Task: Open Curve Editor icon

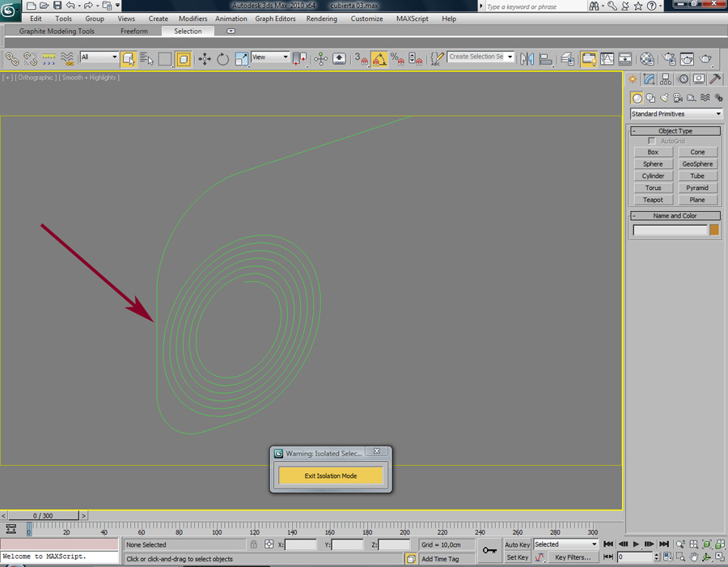Action: 607,59
